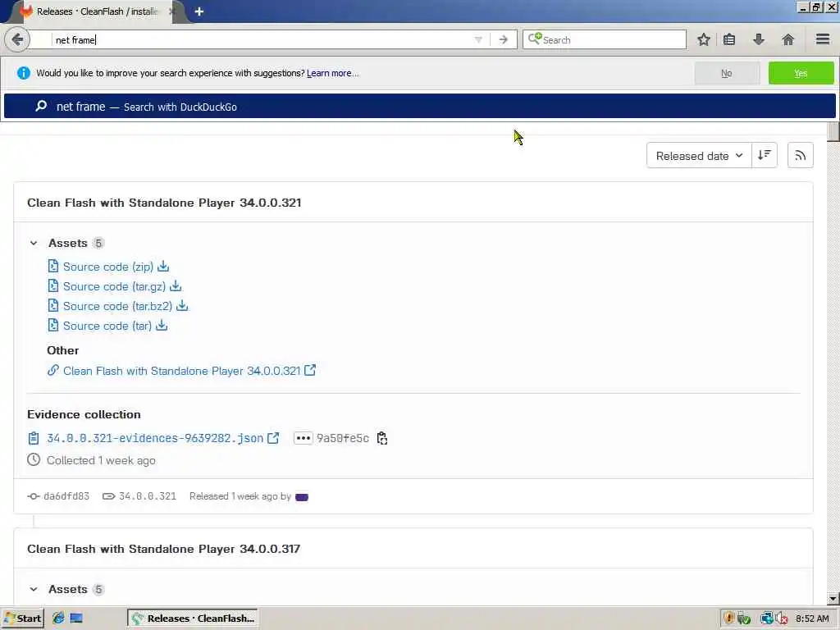Select net frame Search with DuckDuckGo suggestion
The image size is (840, 630).
pos(419,106)
